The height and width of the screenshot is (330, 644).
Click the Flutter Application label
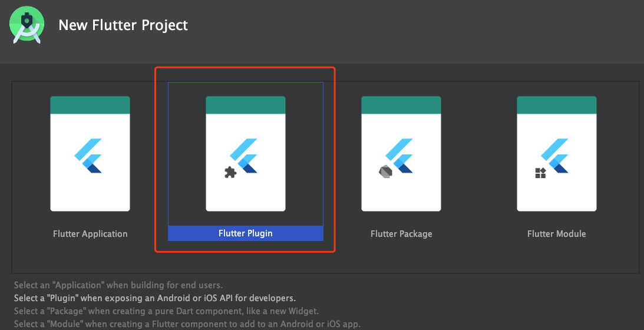[90, 234]
